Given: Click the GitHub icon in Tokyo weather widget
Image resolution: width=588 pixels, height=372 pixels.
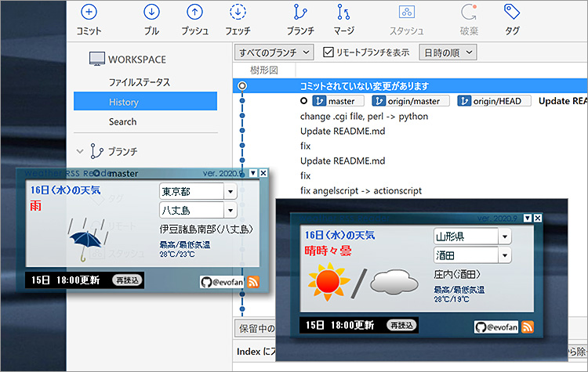Looking at the screenshot, I should (x=206, y=282).
